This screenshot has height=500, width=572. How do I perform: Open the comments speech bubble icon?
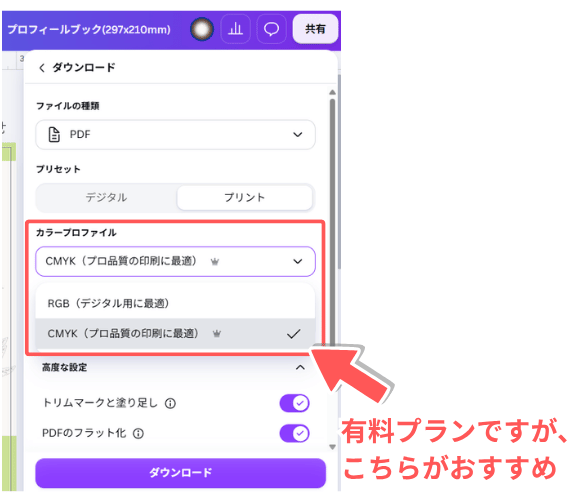(271, 29)
